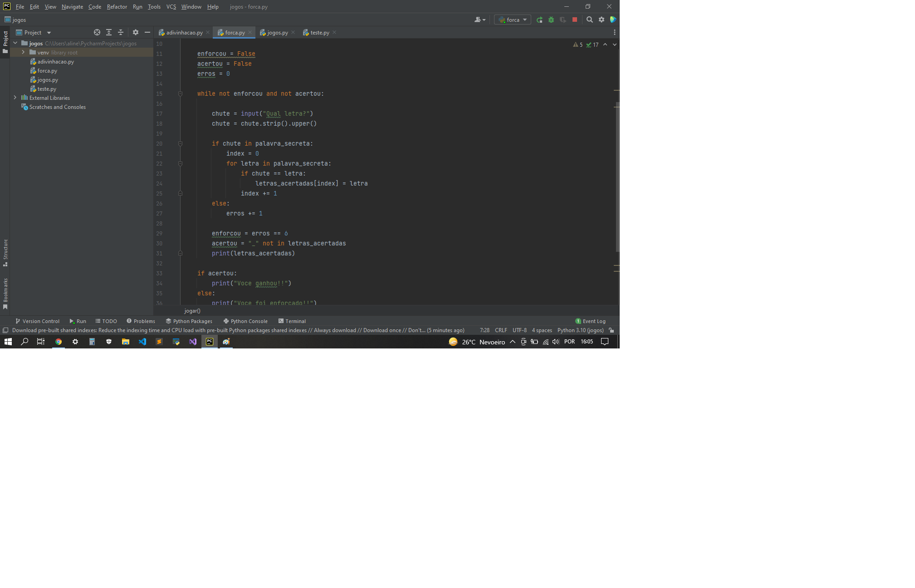Screen dimensions: 915x588
Task: Start debugging with the green bug icon
Action: [551, 20]
